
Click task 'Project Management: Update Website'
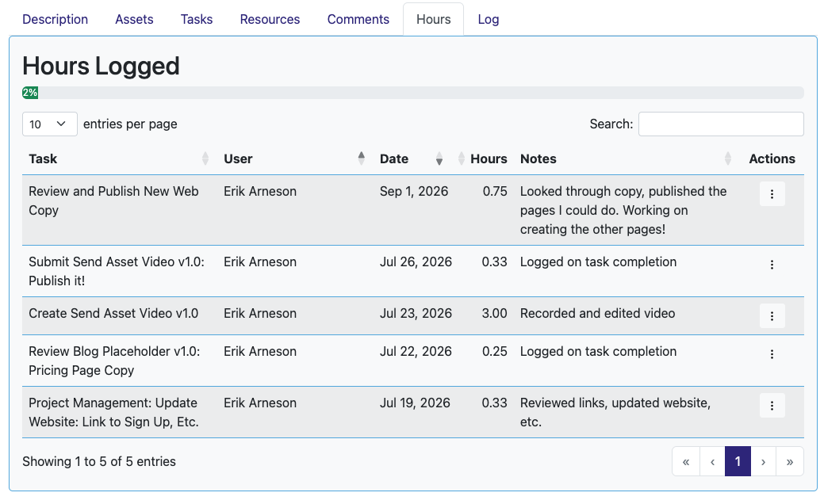[113, 412]
